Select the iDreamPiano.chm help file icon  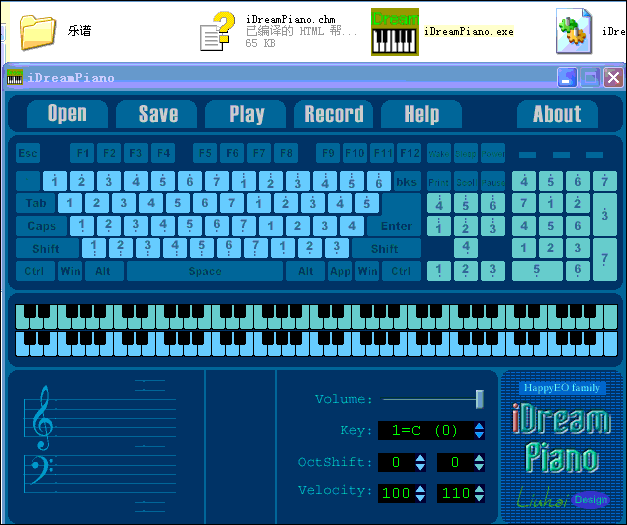pos(217,31)
